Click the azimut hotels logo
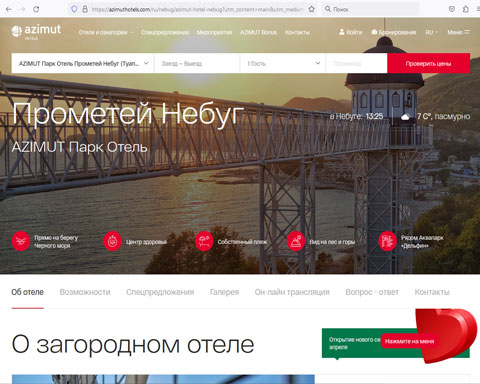 36,32
